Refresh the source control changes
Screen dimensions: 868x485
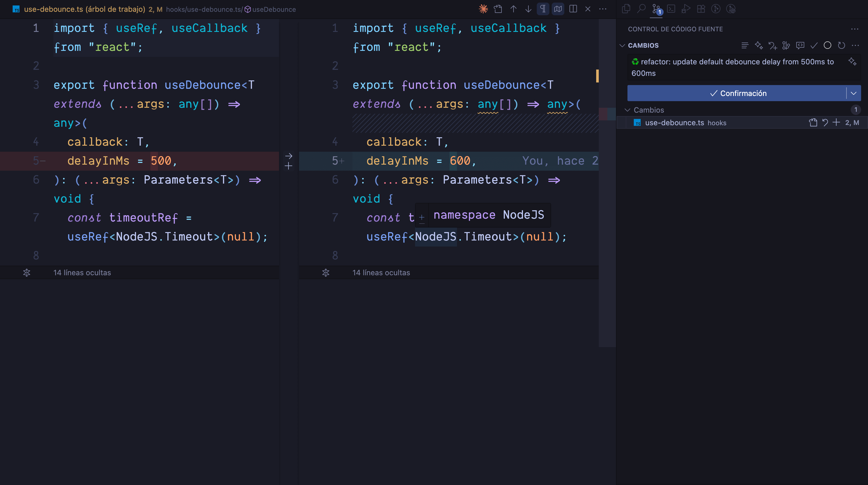pos(841,45)
